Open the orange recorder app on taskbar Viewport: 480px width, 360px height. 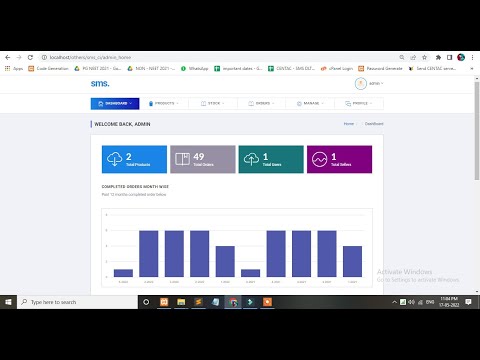(x=267, y=302)
